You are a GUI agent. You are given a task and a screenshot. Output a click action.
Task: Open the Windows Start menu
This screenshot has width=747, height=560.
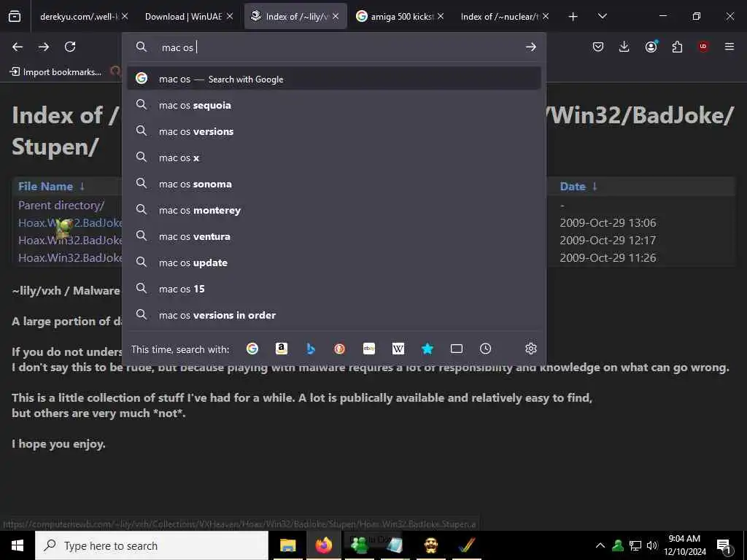[18, 545]
